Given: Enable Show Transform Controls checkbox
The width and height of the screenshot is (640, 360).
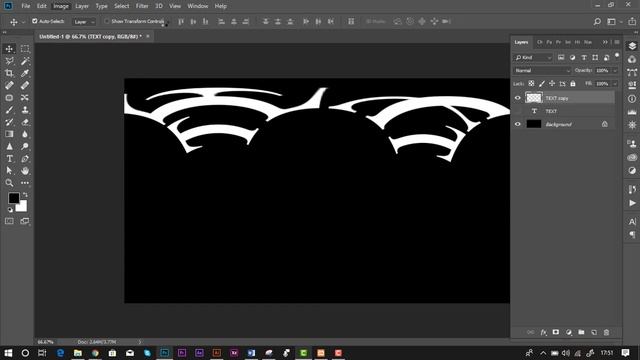Looking at the screenshot, I should tap(107, 21).
